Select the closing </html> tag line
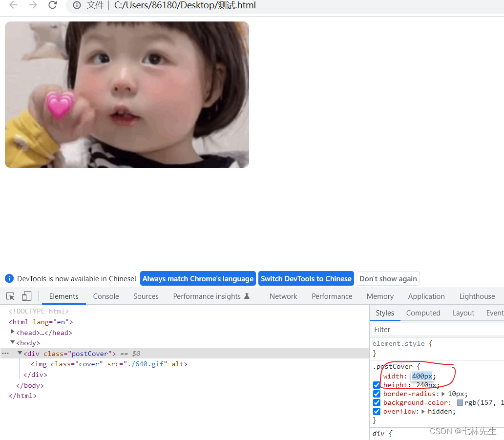 point(22,396)
